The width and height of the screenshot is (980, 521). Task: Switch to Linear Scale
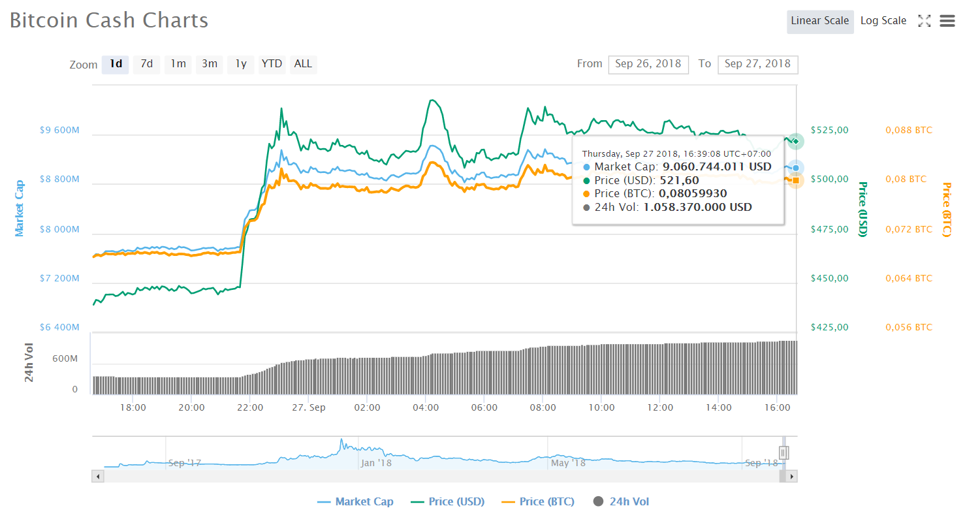pos(820,21)
